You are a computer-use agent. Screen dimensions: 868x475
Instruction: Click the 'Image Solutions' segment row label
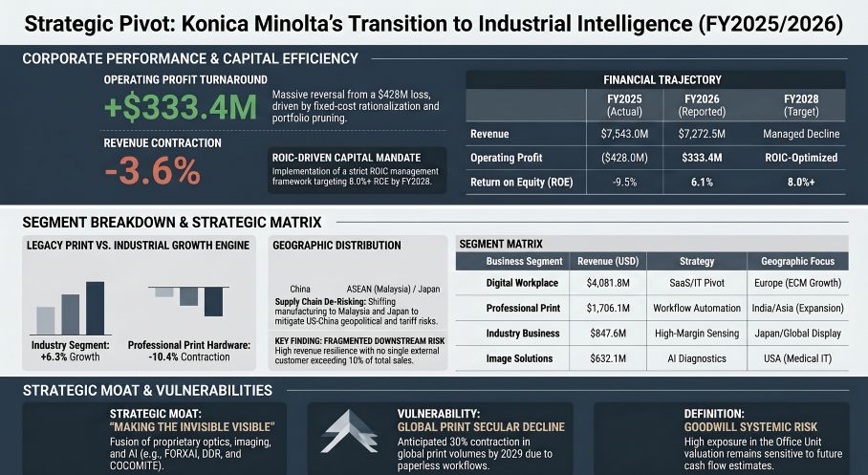click(519, 358)
